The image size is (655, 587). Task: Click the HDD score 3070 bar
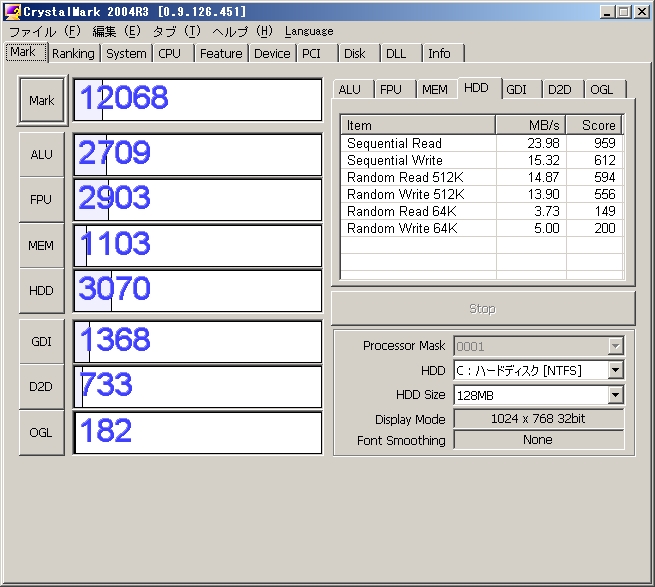pos(198,291)
